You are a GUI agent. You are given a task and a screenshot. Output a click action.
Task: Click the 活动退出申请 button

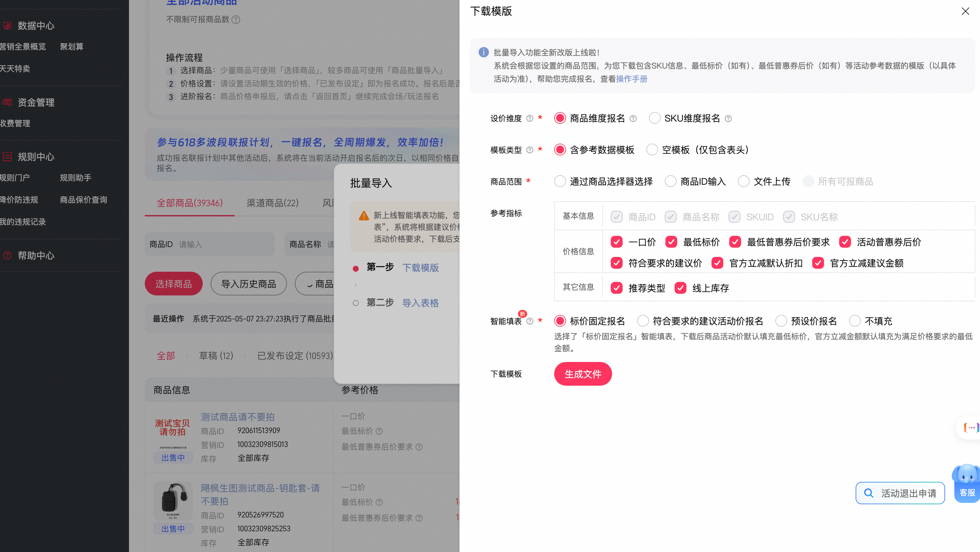pyautogui.click(x=900, y=493)
